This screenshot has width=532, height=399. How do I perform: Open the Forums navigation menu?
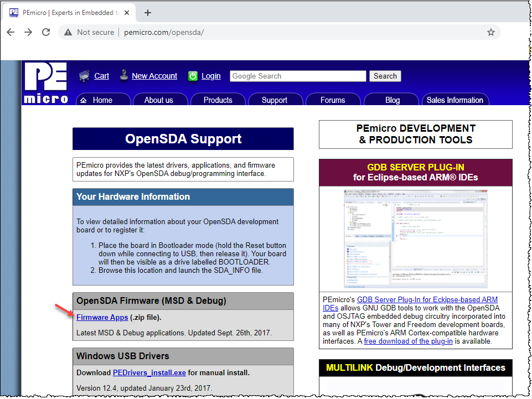(x=333, y=100)
